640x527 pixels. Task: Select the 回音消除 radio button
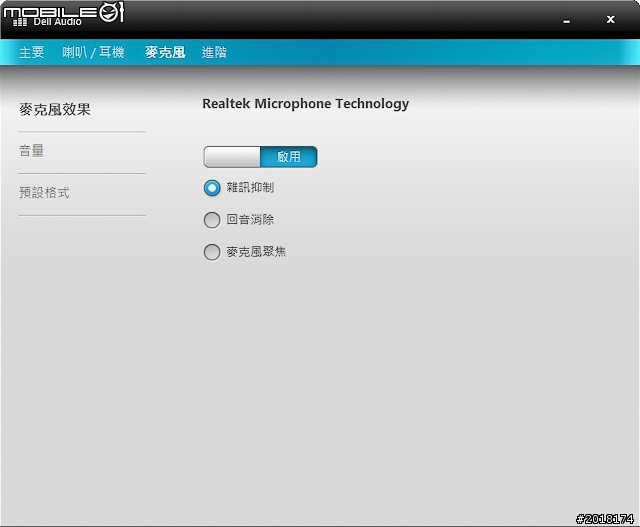pyautogui.click(x=212, y=220)
